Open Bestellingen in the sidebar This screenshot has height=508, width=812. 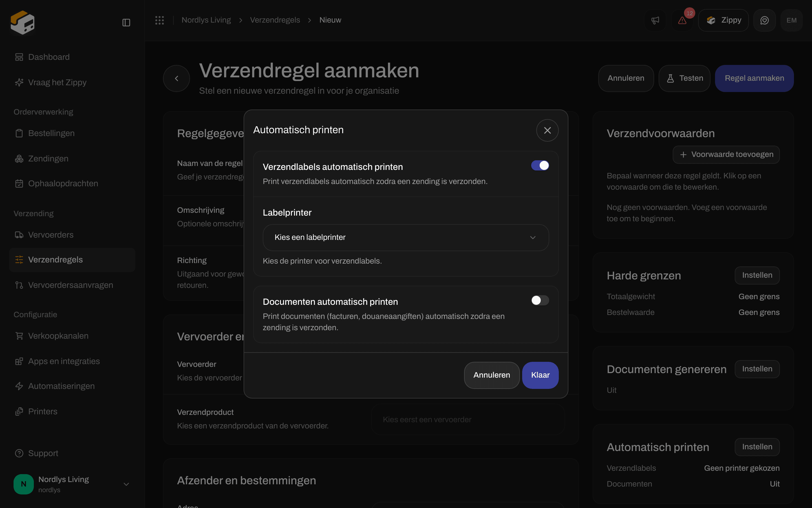[x=72, y=133]
